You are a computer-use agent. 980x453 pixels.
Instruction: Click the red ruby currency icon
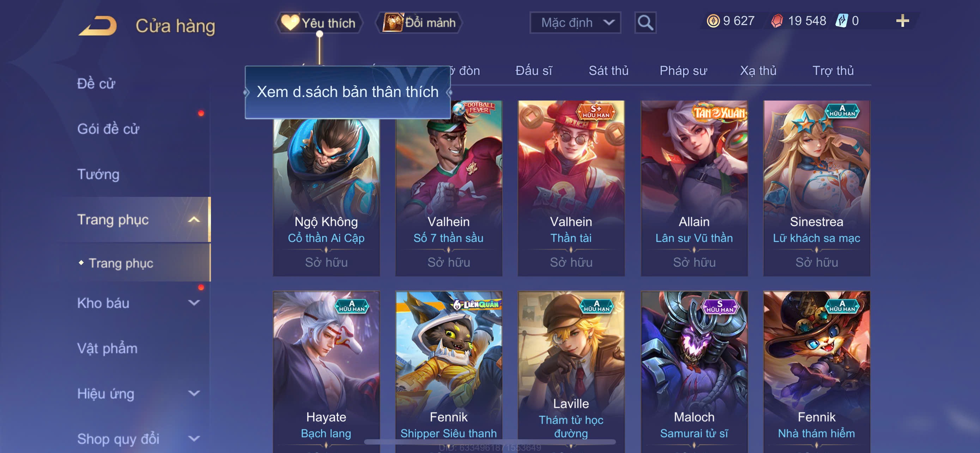coord(777,21)
